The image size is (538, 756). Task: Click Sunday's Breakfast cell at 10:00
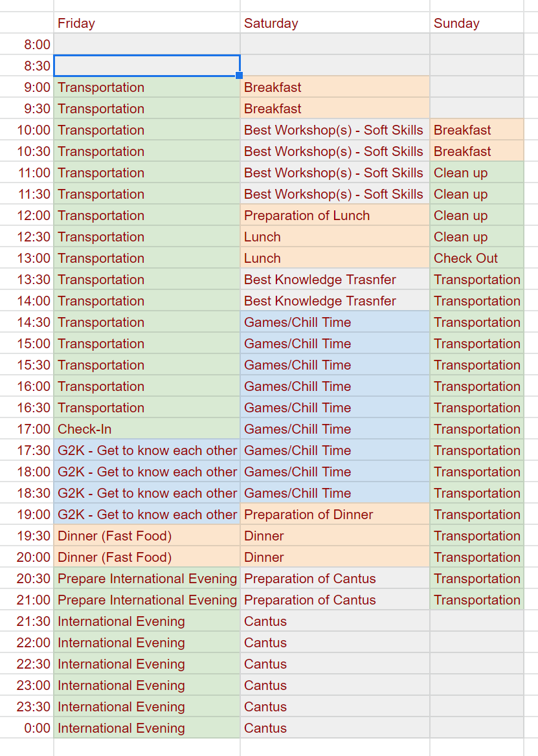[x=476, y=130]
